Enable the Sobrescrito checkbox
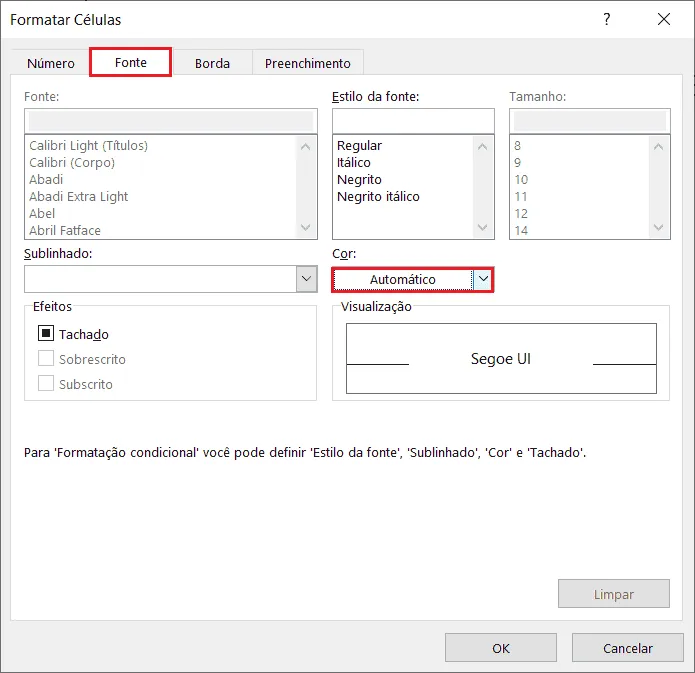This screenshot has width=695, height=673. click(x=46, y=358)
